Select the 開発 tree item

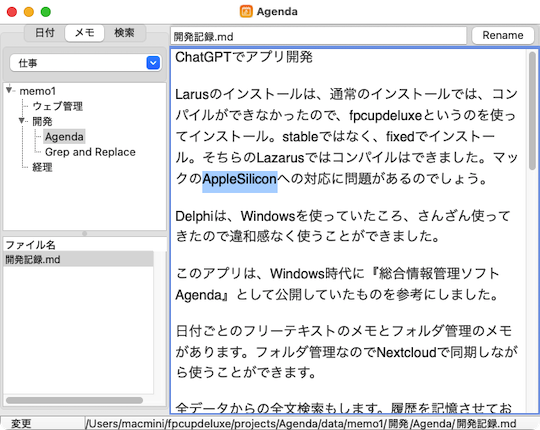(x=42, y=121)
